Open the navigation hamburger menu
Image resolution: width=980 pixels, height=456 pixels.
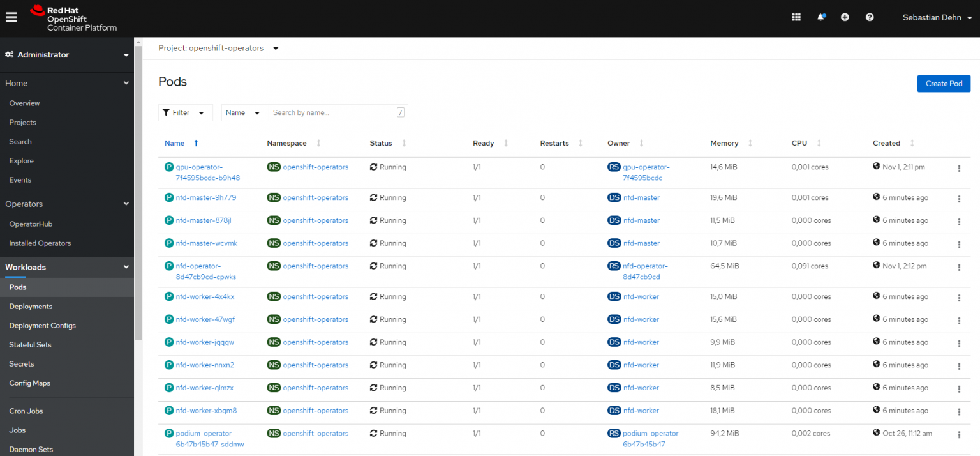pyautogui.click(x=11, y=17)
